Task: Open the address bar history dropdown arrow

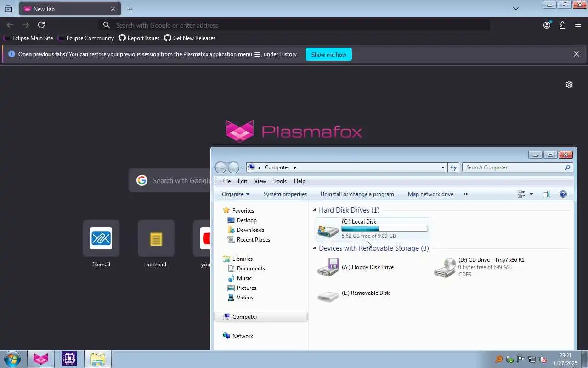Action: click(x=443, y=167)
